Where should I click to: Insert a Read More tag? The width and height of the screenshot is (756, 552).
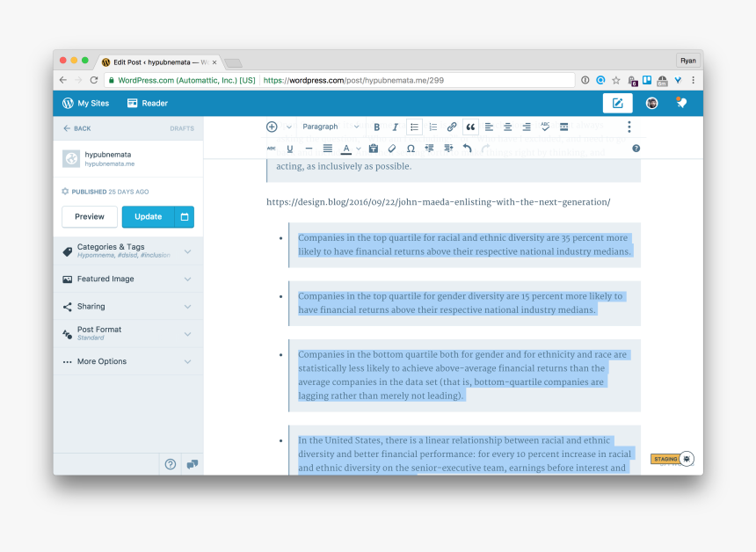pyautogui.click(x=563, y=127)
